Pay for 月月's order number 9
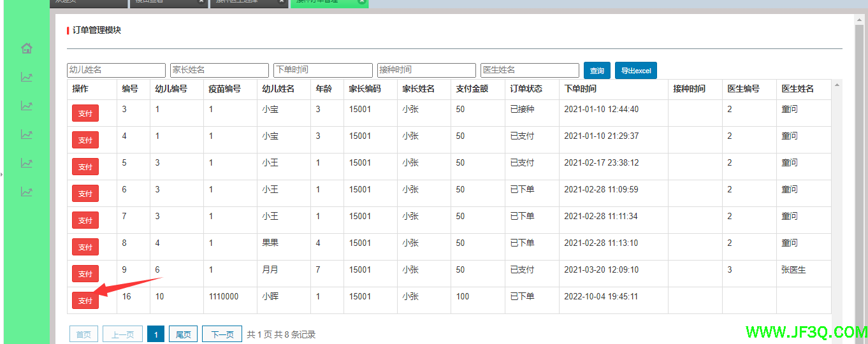Screen dimensions: 868x344 tap(85, 274)
